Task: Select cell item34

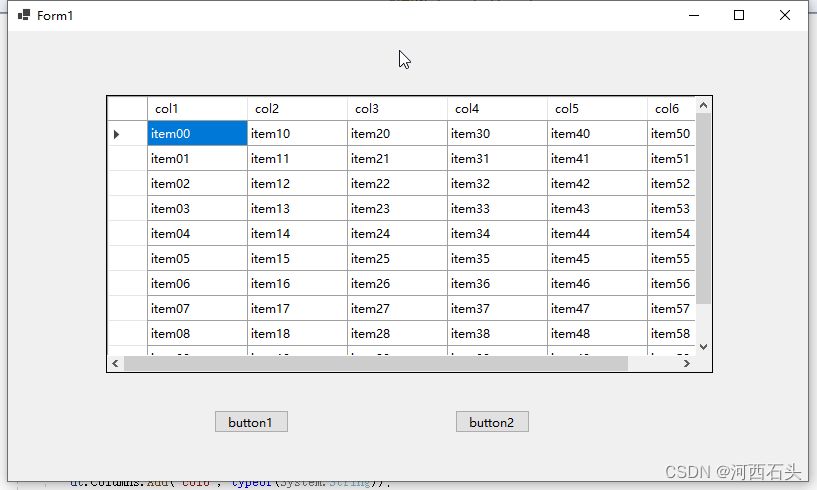Action: coord(498,234)
